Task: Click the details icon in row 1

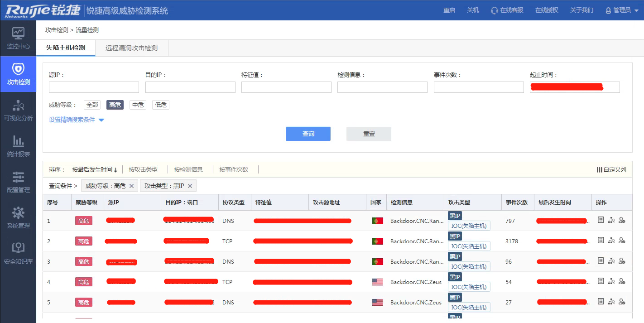Action: tap(601, 220)
